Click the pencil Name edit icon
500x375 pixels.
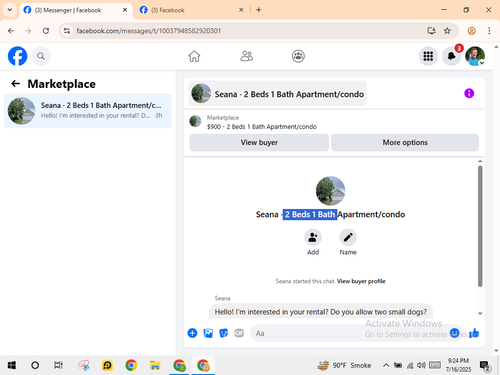[x=348, y=237]
